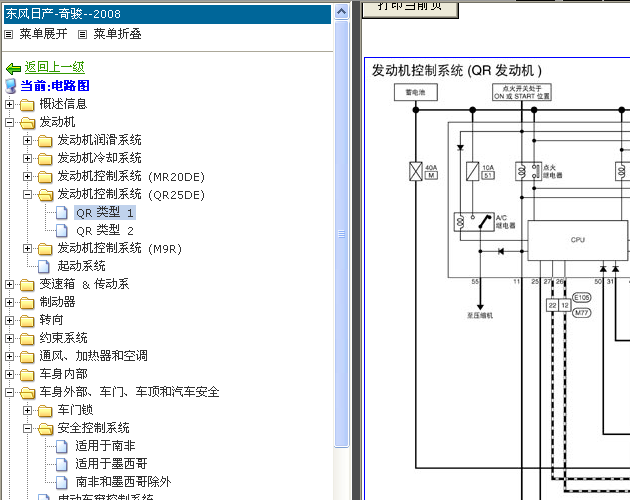Viewport: 630px width, 500px height.
Task: Expand the 车门锁 folder node
Action: point(27,410)
